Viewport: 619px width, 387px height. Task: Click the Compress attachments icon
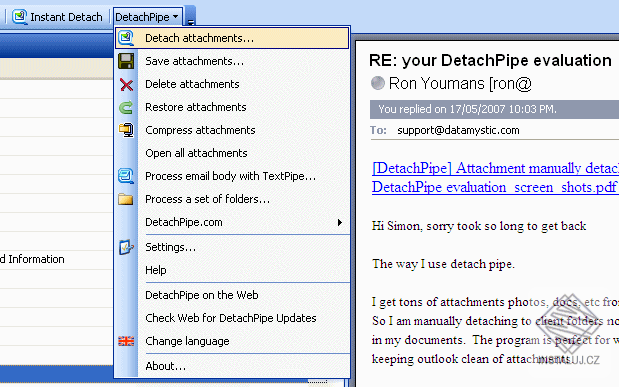pos(126,130)
